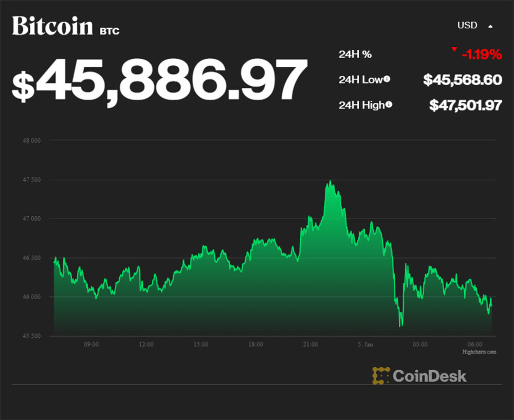This screenshot has height=420, width=514.
Task: Click the info icon beside 24H High
Action: (389, 105)
